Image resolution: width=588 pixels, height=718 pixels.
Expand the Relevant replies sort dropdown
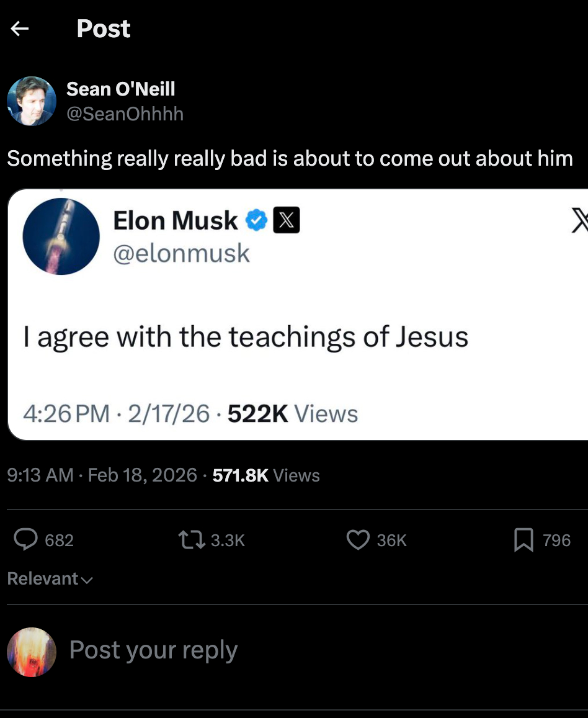pos(50,579)
